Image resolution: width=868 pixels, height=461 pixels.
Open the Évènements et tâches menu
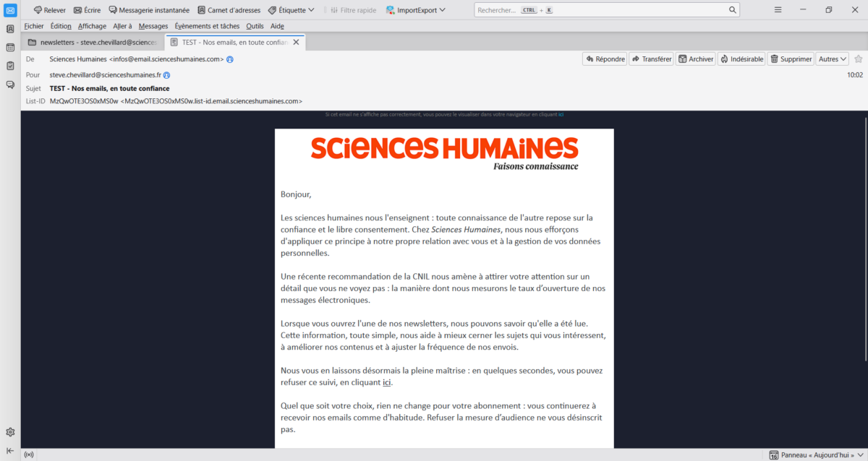point(207,26)
